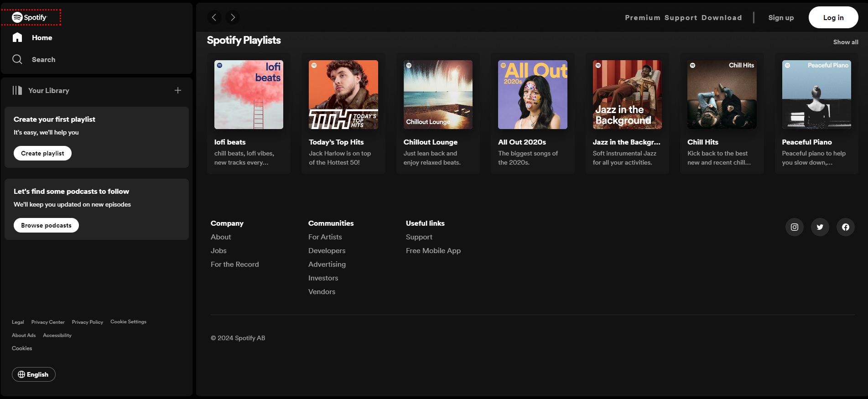The width and height of the screenshot is (868, 399).
Task: Click the Log in button
Action: [x=833, y=17]
